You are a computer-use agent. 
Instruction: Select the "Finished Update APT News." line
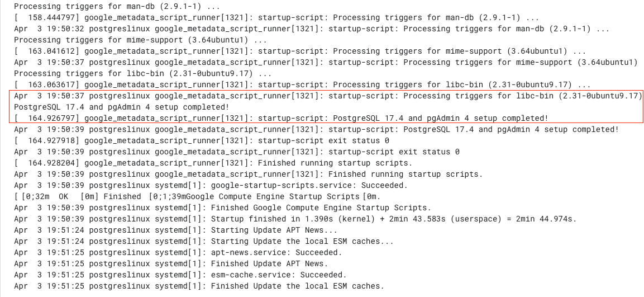point(171,263)
